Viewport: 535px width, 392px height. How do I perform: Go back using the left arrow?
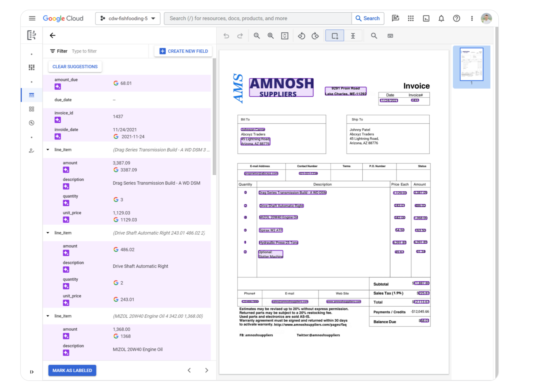tap(53, 35)
